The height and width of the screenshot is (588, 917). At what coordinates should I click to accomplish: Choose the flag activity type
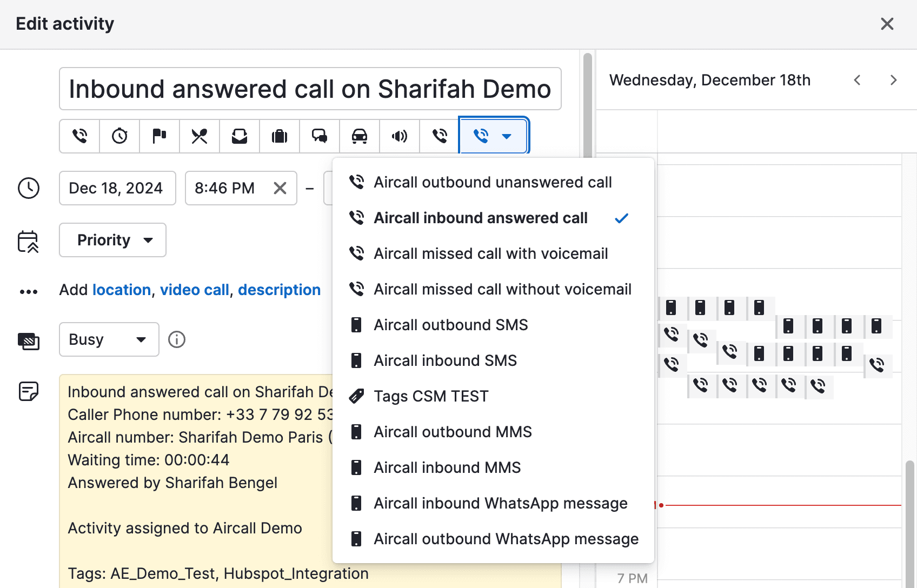(x=159, y=136)
